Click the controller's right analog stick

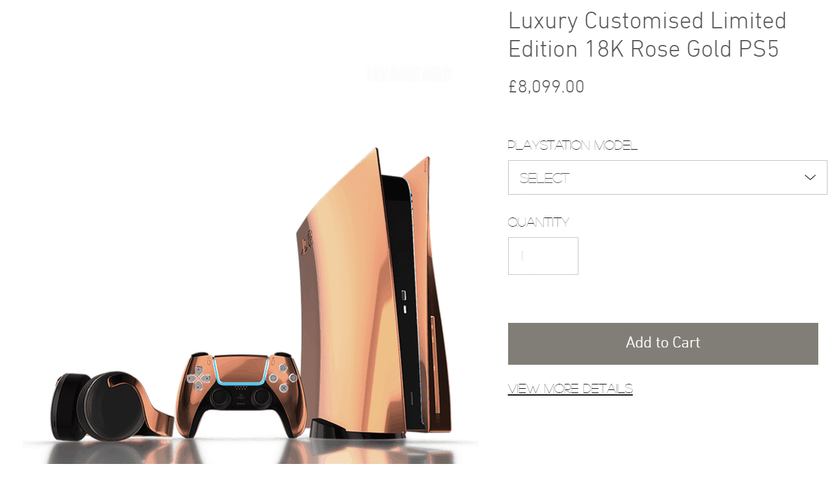pyautogui.click(x=261, y=398)
